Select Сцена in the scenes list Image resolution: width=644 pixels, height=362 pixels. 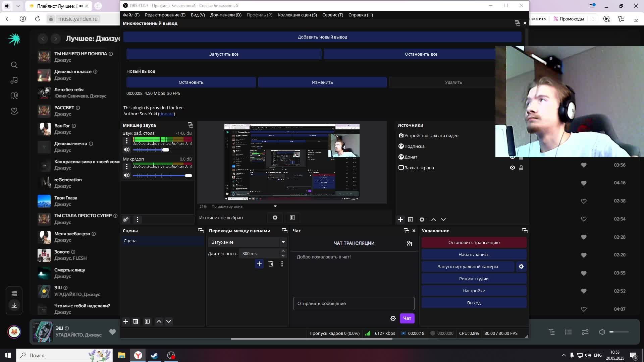pyautogui.click(x=163, y=241)
